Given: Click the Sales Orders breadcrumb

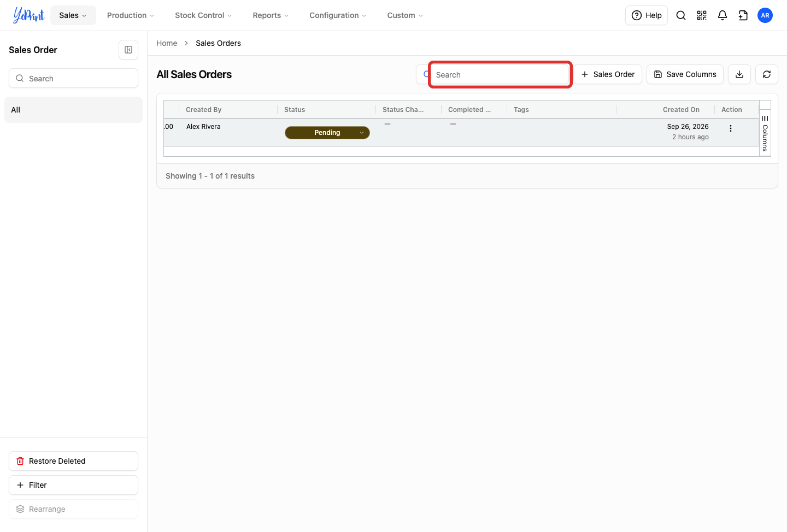Looking at the screenshot, I should point(218,43).
